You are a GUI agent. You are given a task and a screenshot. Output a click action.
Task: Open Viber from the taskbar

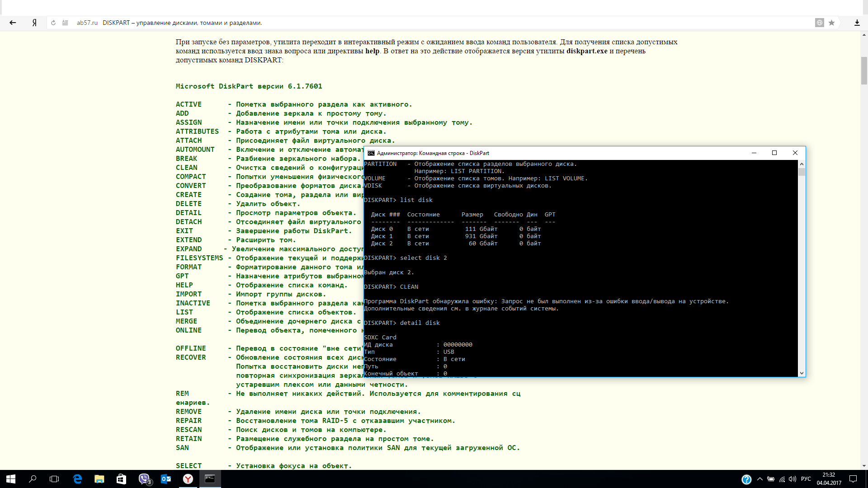(144, 479)
